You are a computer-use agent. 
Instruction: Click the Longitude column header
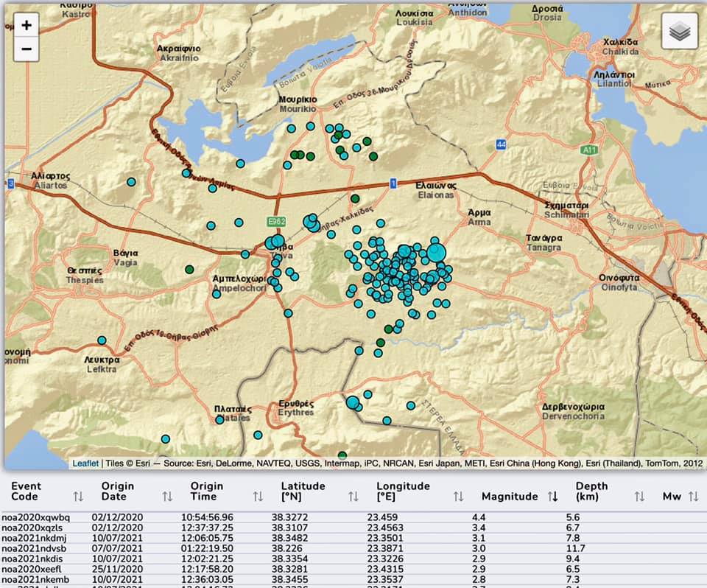403,491
